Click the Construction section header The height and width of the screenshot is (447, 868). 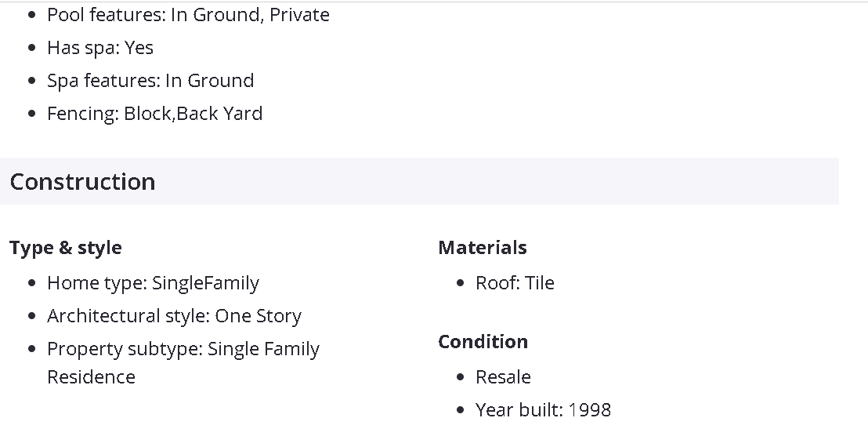(82, 182)
